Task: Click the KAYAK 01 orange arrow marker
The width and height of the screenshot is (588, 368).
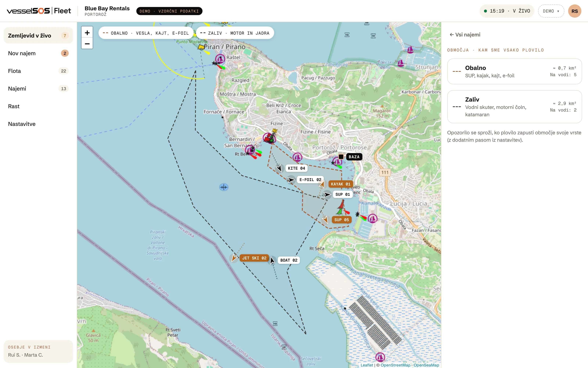Action: 322,184
